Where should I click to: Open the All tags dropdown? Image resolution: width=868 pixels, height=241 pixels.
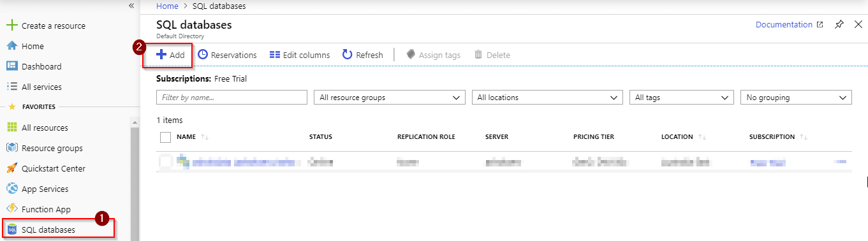pos(681,98)
